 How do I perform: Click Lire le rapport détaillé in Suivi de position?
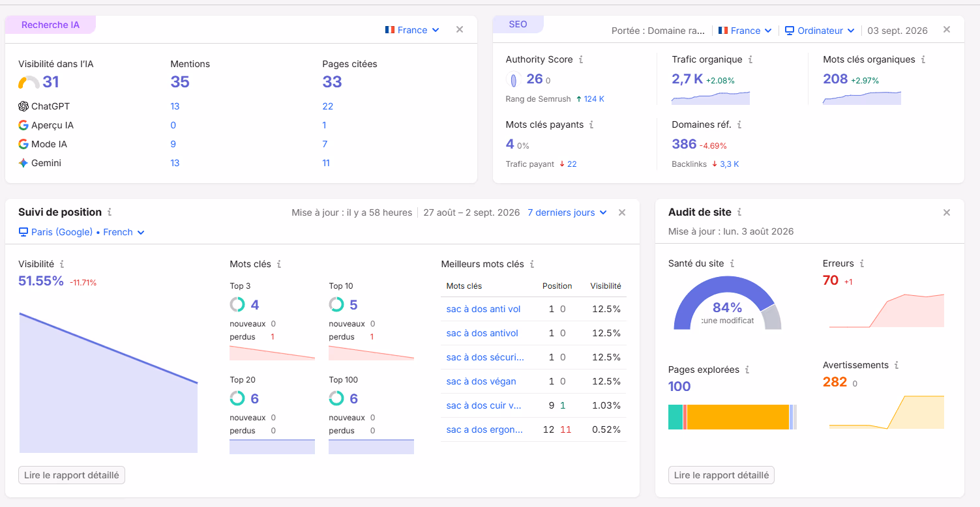[x=72, y=475]
